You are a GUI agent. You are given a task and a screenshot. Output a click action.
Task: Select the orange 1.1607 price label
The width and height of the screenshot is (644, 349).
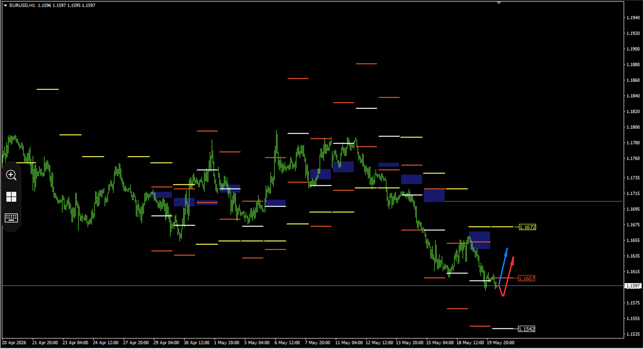tap(527, 278)
